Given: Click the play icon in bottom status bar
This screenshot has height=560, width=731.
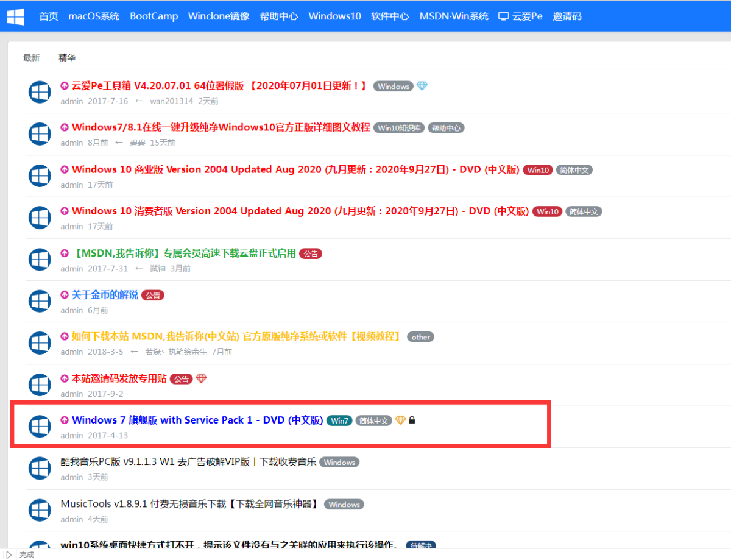Looking at the screenshot, I should [x=8, y=555].
